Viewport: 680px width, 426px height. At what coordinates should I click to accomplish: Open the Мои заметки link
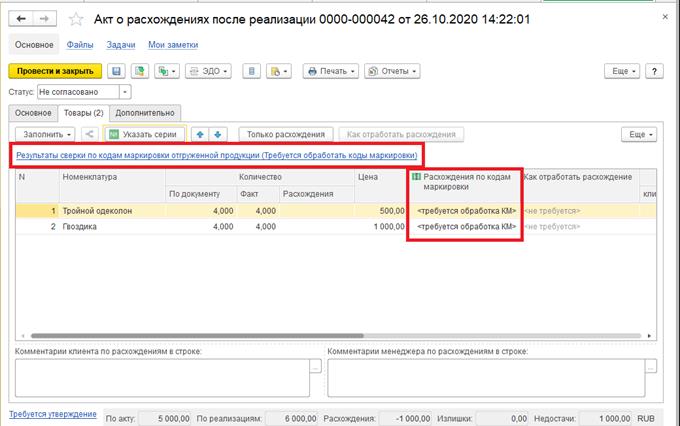click(173, 45)
